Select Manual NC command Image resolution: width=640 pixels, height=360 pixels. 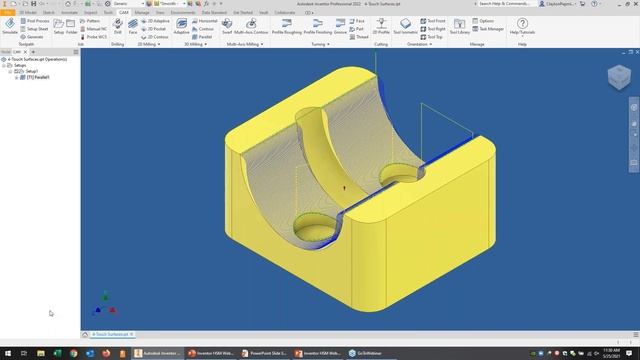click(x=93, y=29)
